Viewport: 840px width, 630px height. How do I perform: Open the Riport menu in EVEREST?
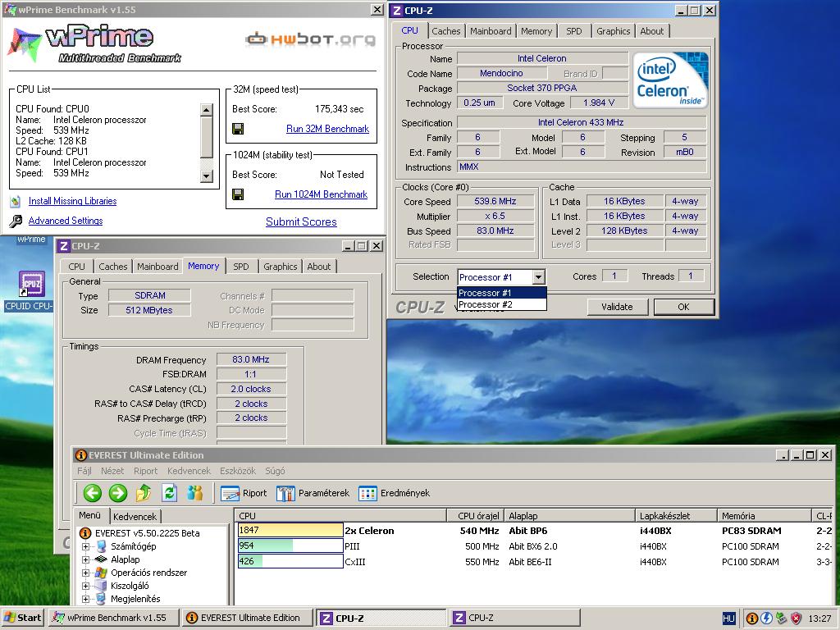[x=145, y=471]
